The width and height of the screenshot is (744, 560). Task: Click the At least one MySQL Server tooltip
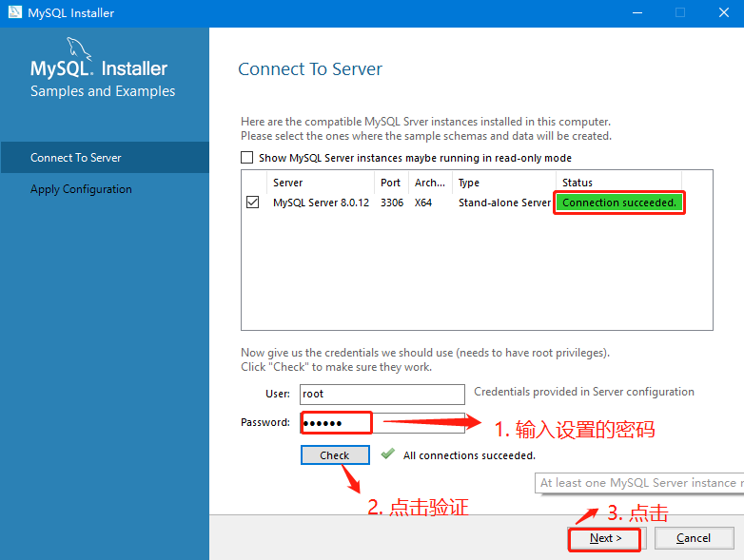point(639,483)
